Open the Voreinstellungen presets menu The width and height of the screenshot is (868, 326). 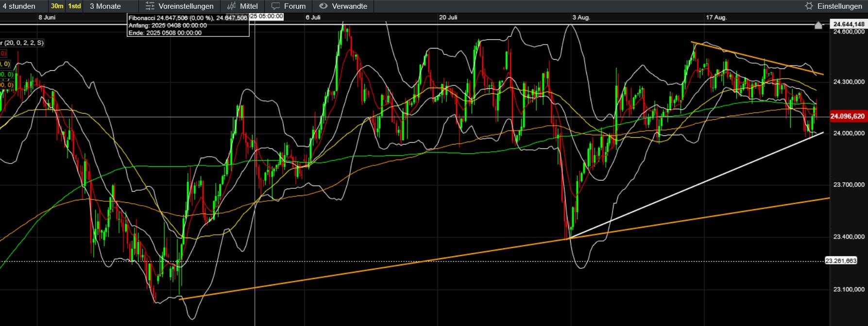point(180,6)
